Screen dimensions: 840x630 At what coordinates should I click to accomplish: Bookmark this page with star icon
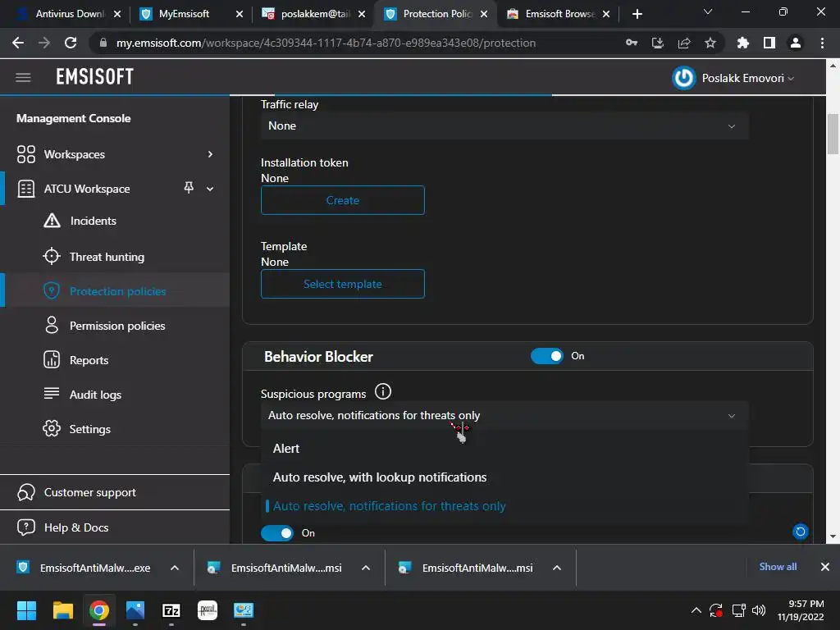coord(710,43)
